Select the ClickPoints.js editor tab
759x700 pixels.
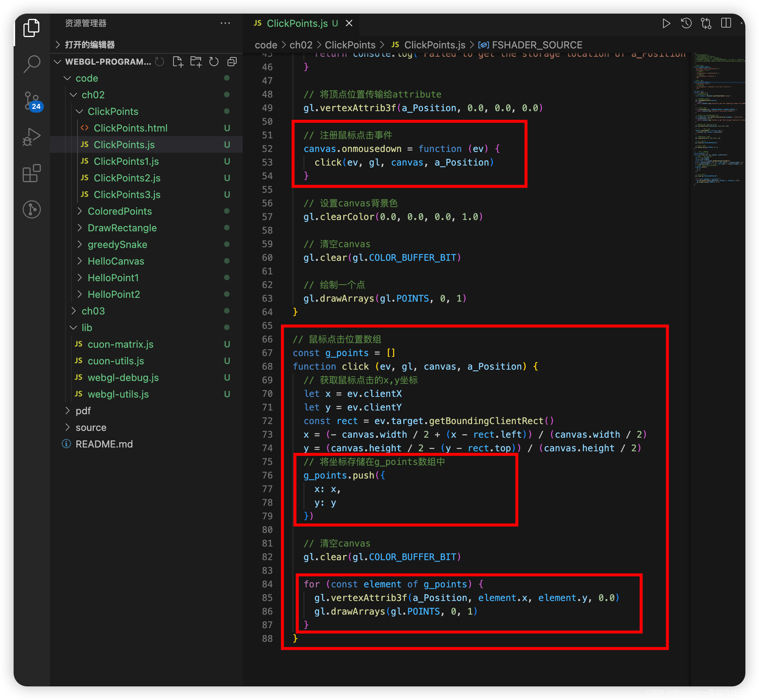tap(297, 23)
